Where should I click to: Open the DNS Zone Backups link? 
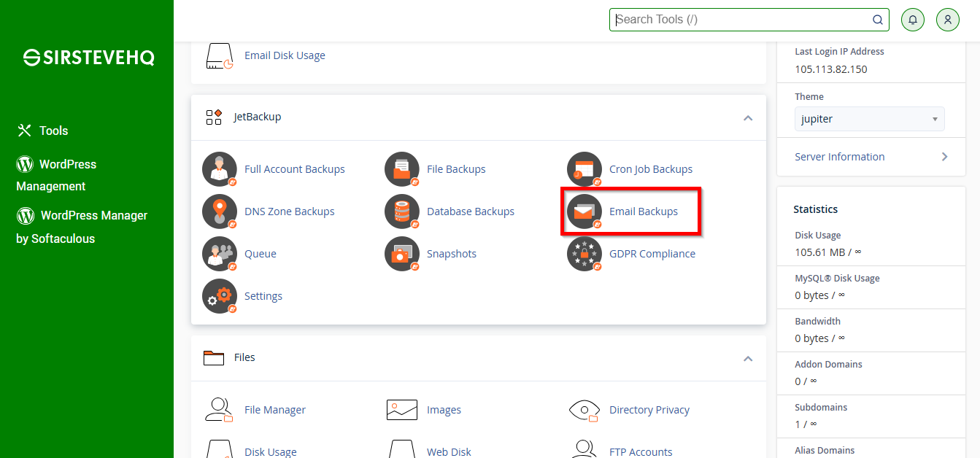coord(290,211)
